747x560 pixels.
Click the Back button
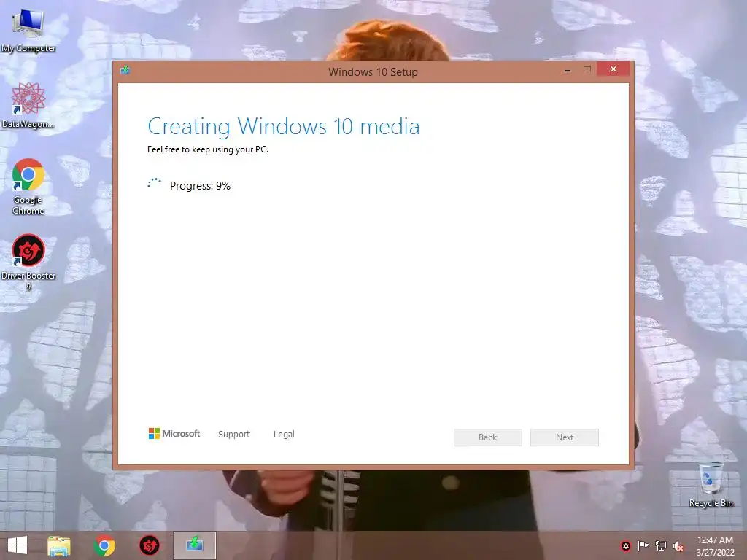(x=488, y=437)
